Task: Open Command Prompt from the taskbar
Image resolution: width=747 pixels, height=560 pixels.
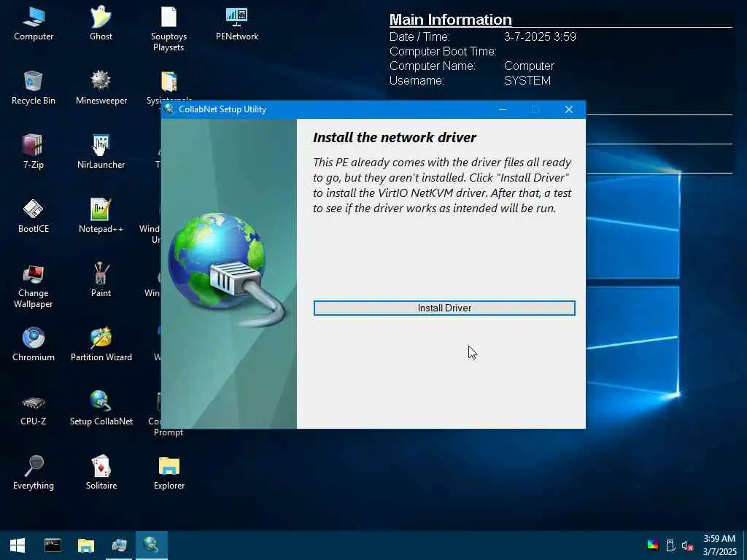Action: (x=53, y=545)
